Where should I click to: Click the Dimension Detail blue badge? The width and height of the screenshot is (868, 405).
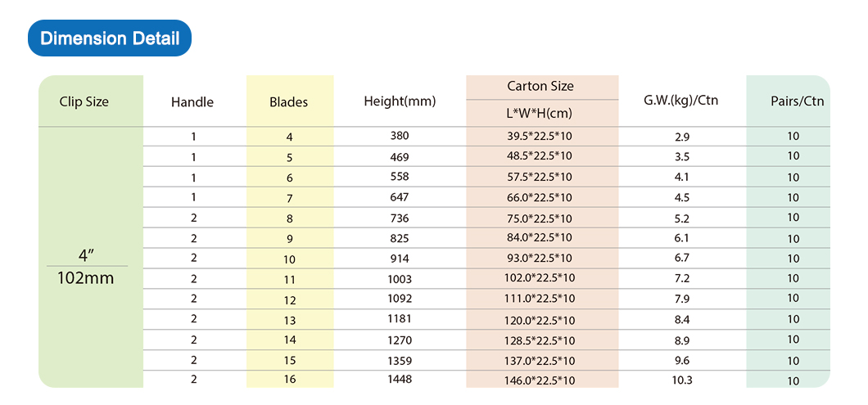pyautogui.click(x=110, y=38)
